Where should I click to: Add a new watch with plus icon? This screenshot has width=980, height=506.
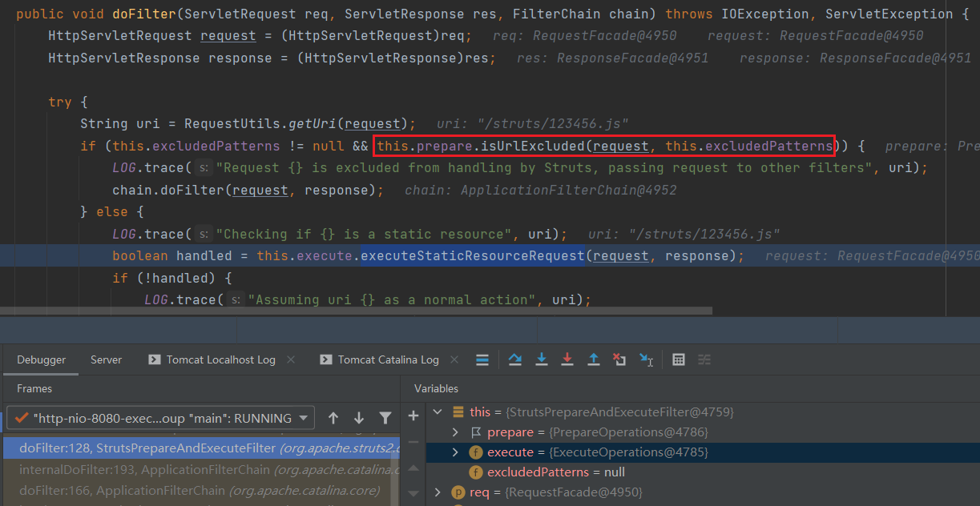tap(413, 416)
